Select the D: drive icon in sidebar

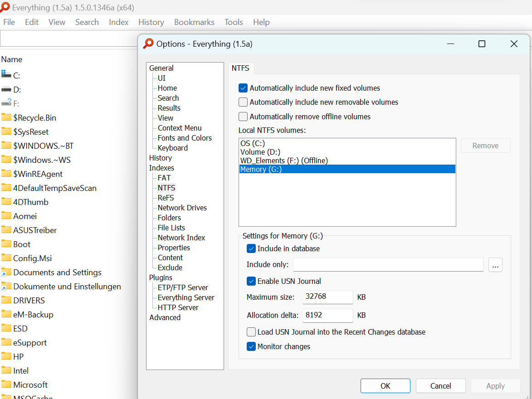(6, 89)
